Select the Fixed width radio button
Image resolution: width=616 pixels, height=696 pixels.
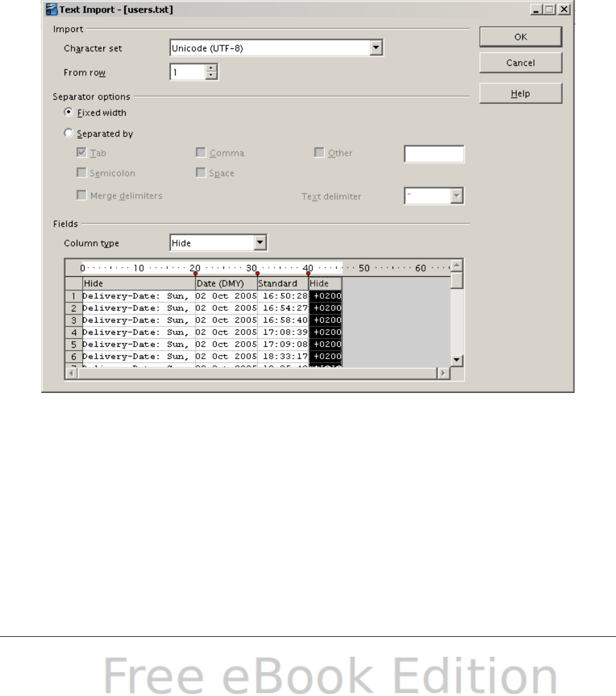(x=68, y=112)
